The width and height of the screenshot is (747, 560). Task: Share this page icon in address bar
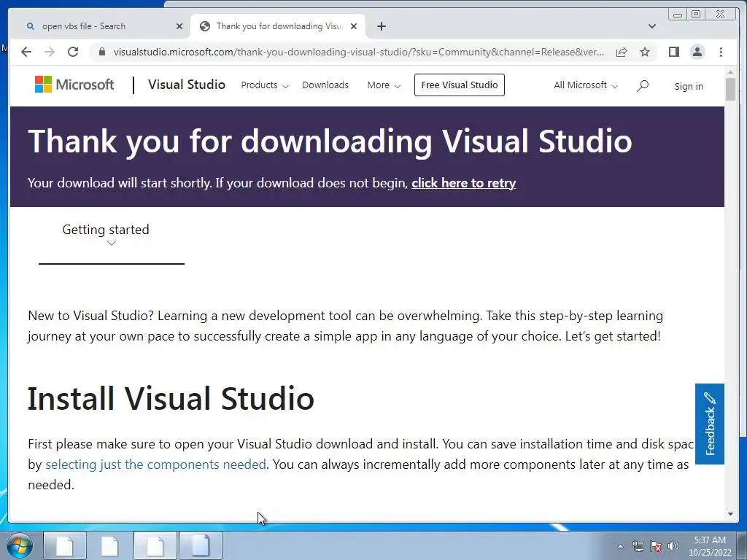[622, 52]
